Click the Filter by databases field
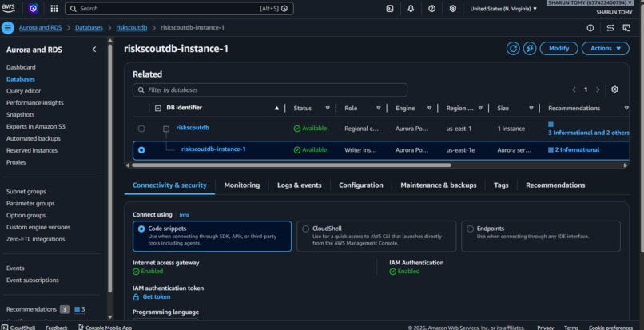Screen dimensions: 644x330 (270, 90)
